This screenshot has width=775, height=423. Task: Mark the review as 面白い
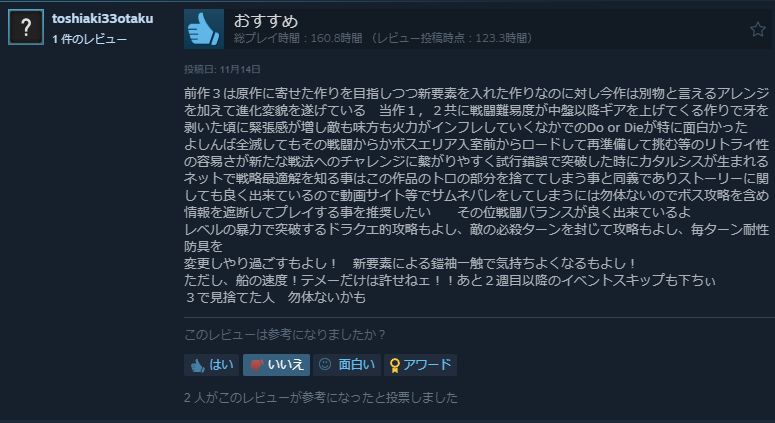click(346, 365)
